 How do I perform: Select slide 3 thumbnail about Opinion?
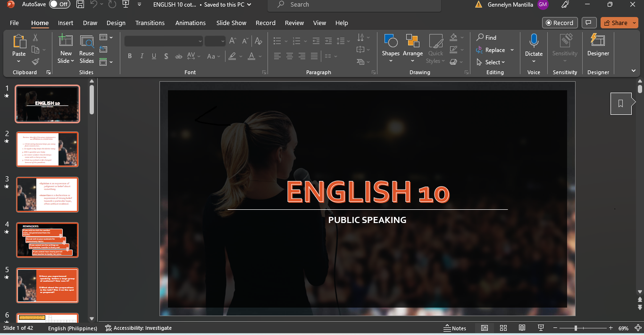(x=47, y=195)
